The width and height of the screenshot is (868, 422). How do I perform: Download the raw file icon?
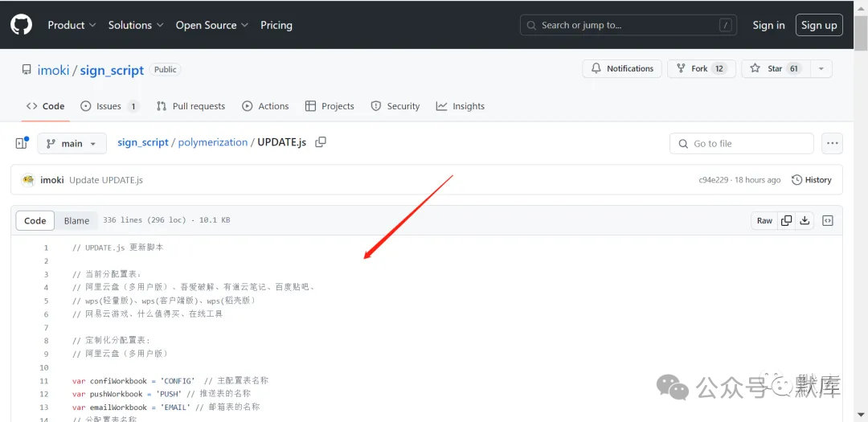[805, 220]
